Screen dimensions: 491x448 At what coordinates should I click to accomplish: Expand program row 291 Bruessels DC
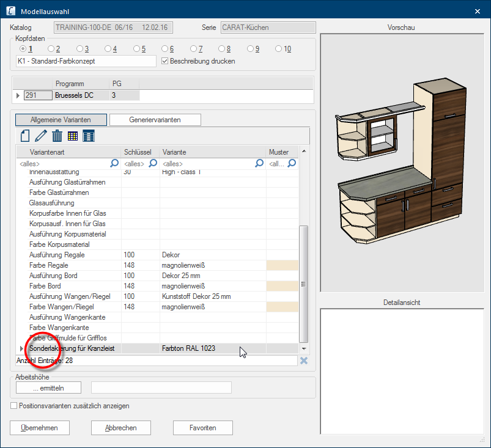coord(18,95)
